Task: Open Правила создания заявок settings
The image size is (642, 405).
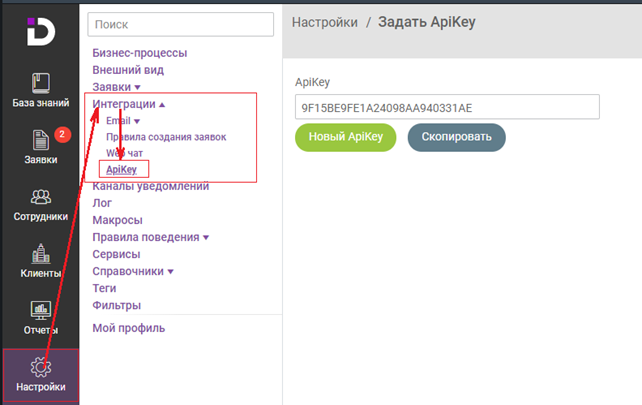Action: [166, 137]
